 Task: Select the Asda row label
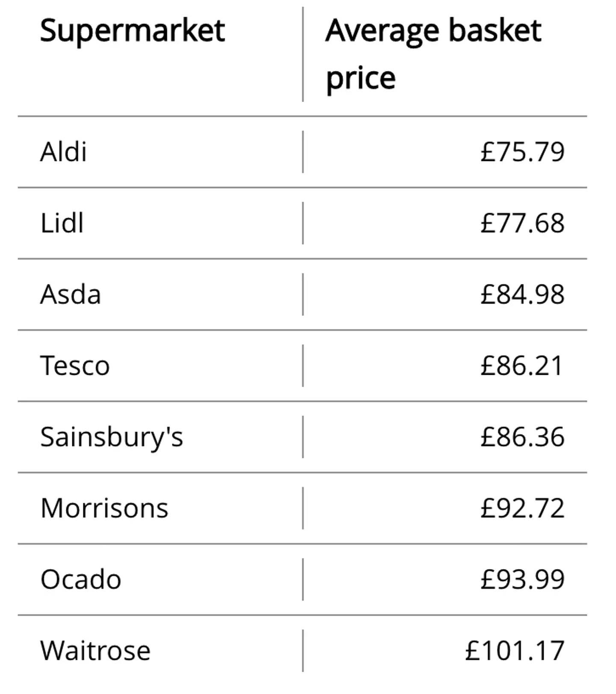point(71,295)
